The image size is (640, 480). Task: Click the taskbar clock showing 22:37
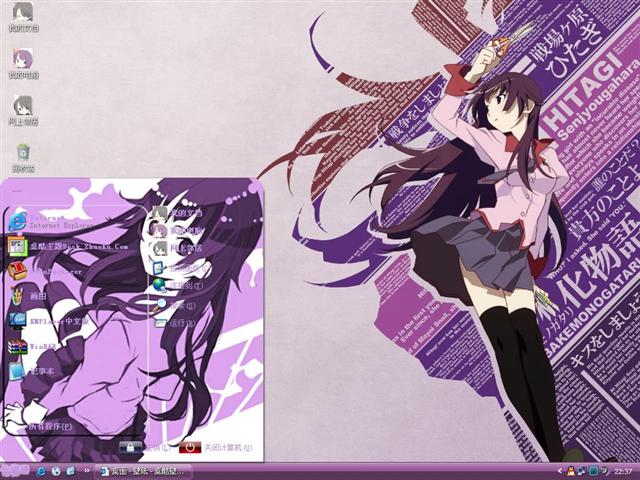[623, 472]
